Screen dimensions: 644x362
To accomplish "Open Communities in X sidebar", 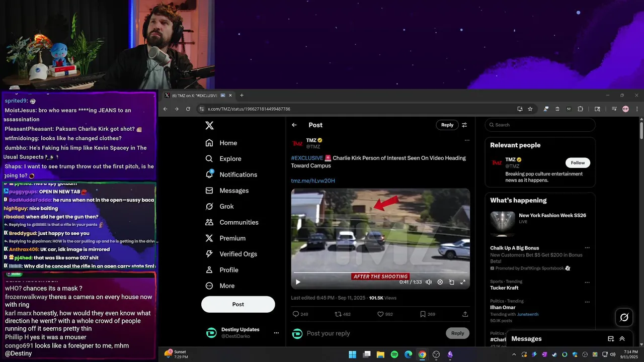I will [232, 222].
